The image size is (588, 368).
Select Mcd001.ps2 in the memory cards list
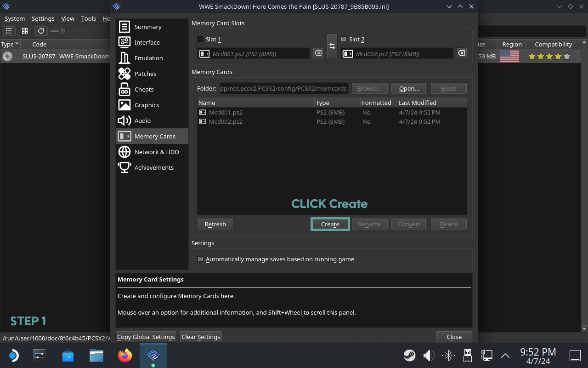(226, 112)
